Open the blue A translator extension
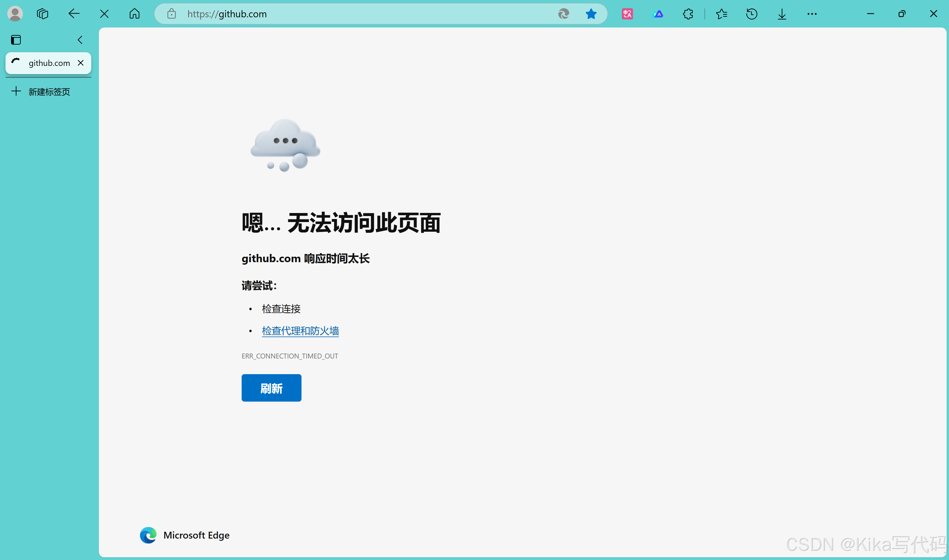Image resolution: width=949 pixels, height=560 pixels. 658,14
